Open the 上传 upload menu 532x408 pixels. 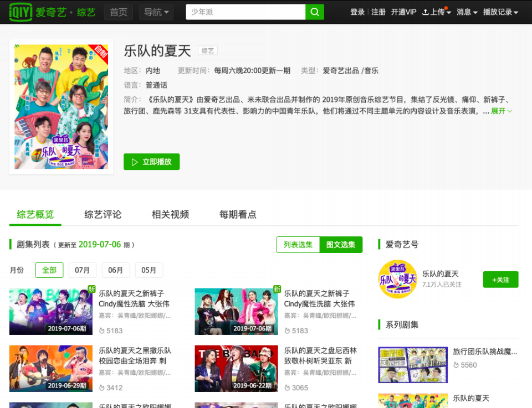(x=436, y=12)
